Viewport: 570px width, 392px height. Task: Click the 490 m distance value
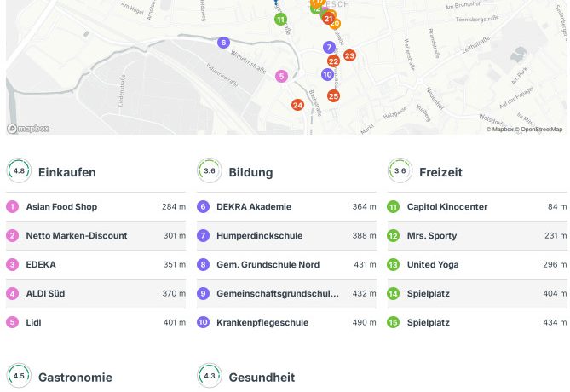click(365, 322)
